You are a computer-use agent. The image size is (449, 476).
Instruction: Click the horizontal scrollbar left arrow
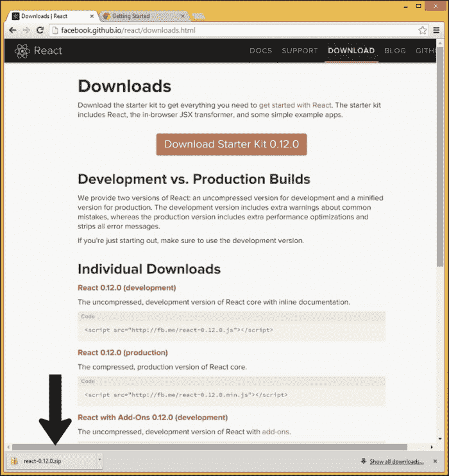coord(8,447)
